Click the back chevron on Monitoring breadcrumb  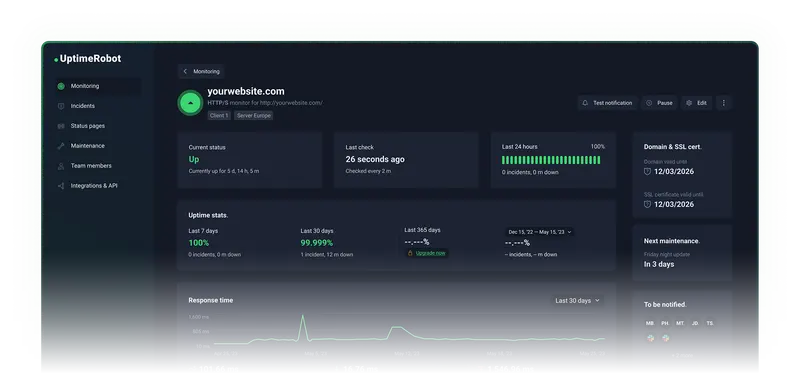(185, 71)
